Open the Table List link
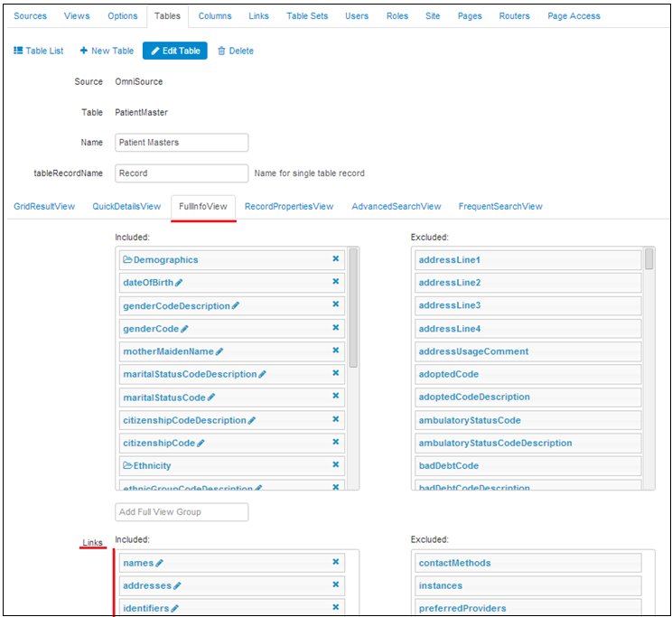This screenshot has height=617, width=672. [x=39, y=51]
